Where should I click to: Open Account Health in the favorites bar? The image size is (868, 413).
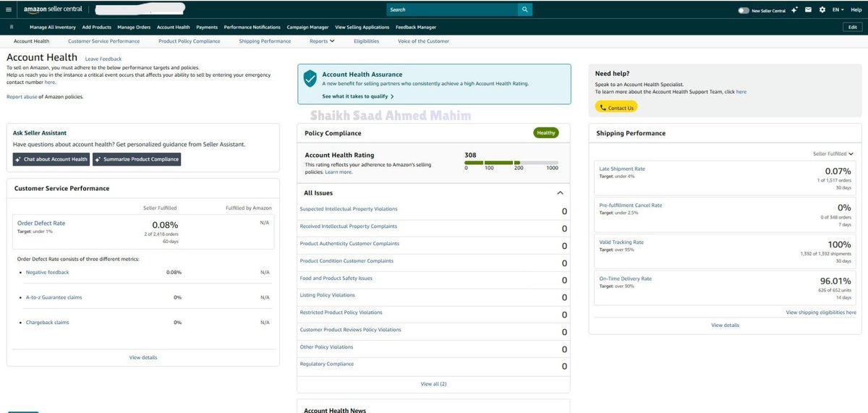click(173, 27)
